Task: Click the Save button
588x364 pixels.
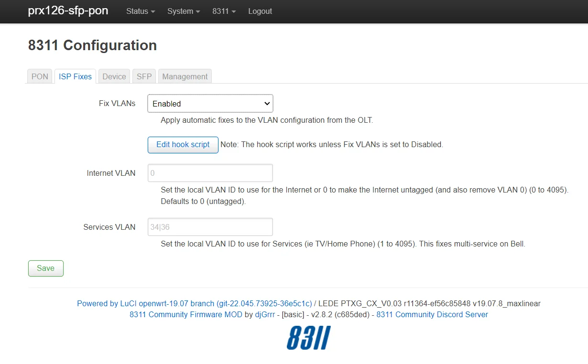Action: [46, 268]
